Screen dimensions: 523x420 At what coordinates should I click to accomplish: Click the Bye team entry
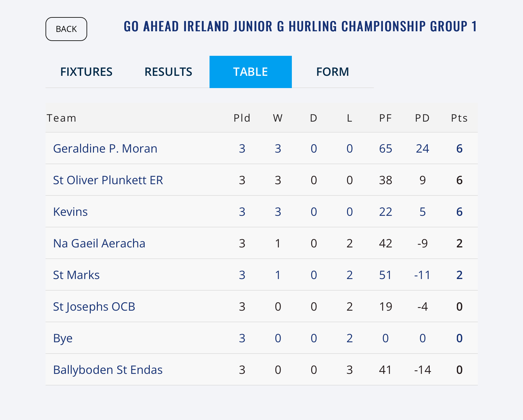63,338
